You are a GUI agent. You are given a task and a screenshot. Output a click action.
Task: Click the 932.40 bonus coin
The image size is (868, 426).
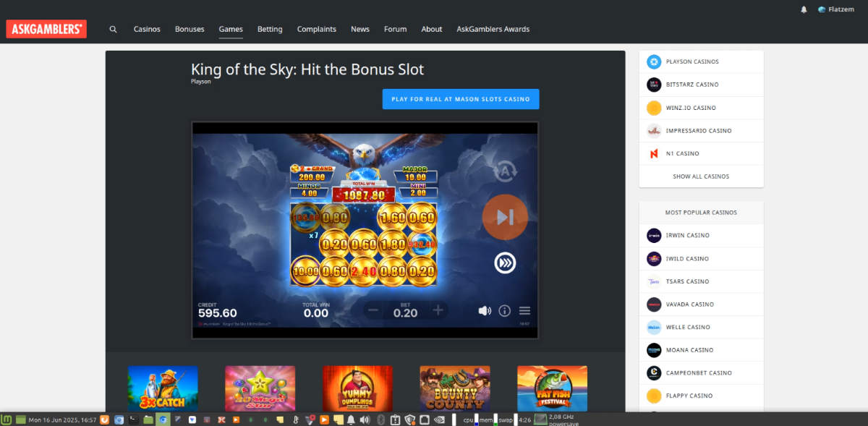click(421, 244)
